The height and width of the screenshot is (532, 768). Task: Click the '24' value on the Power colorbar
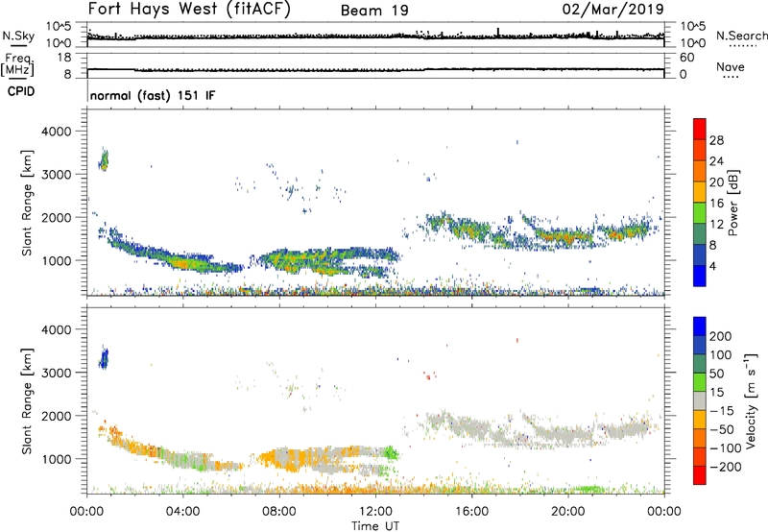(716, 161)
